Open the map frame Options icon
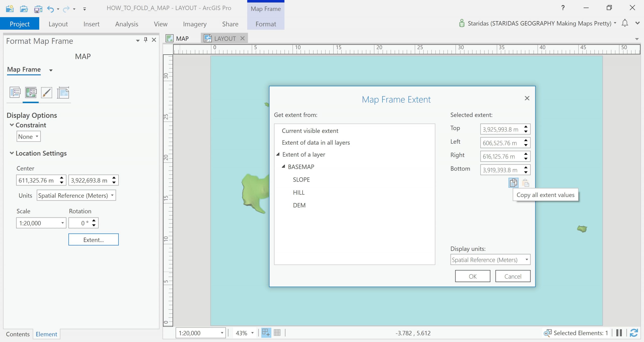 pos(15,93)
